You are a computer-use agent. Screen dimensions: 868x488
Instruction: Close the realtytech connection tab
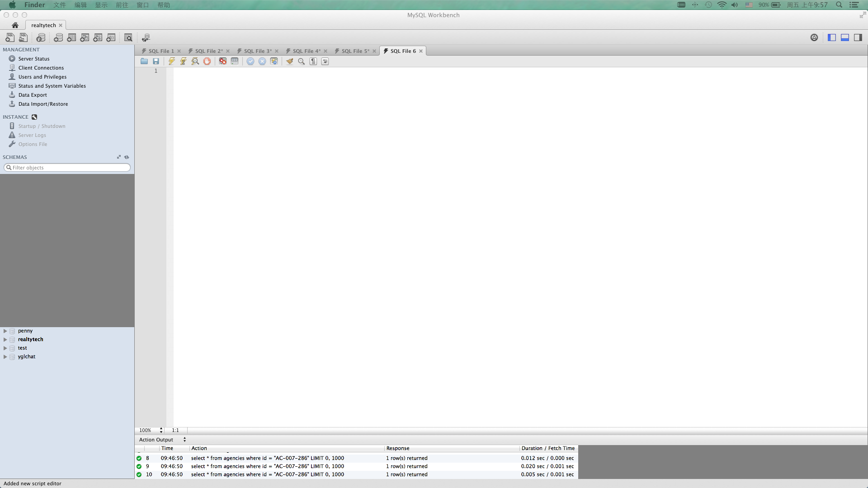tap(61, 25)
